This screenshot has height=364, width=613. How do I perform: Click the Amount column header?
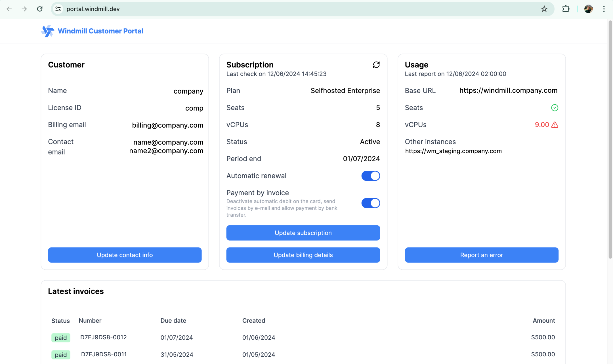[544, 321]
